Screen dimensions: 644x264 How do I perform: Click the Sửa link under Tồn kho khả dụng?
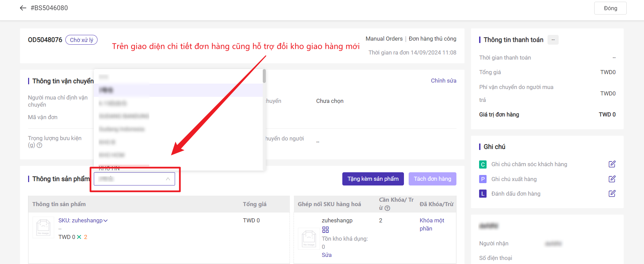(x=326, y=255)
